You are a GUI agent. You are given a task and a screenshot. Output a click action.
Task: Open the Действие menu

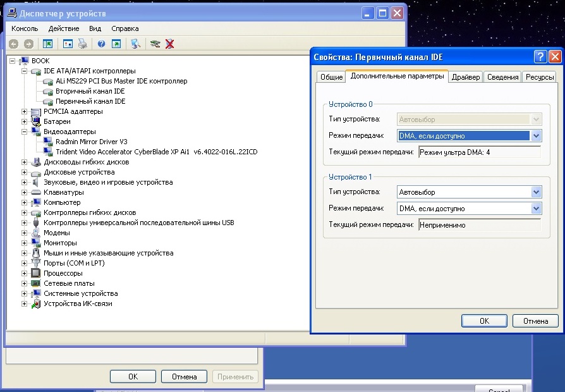coord(64,28)
